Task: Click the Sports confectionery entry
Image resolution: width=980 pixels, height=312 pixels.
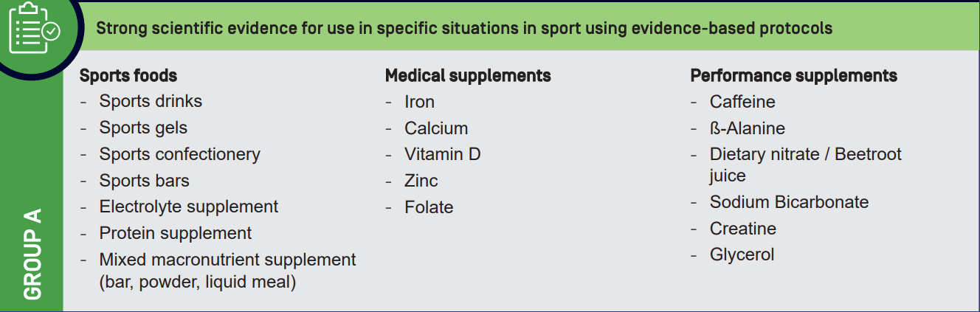Action: point(179,154)
